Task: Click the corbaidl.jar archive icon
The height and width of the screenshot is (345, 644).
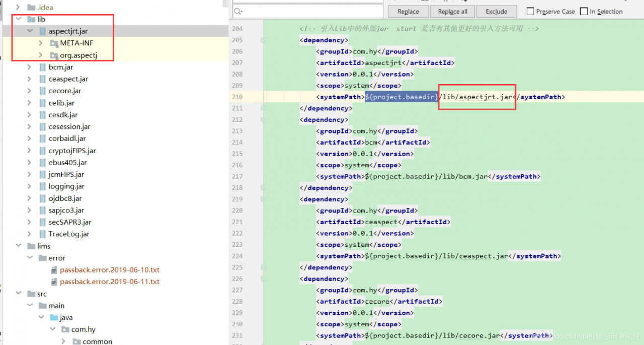Action: click(43, 139)
